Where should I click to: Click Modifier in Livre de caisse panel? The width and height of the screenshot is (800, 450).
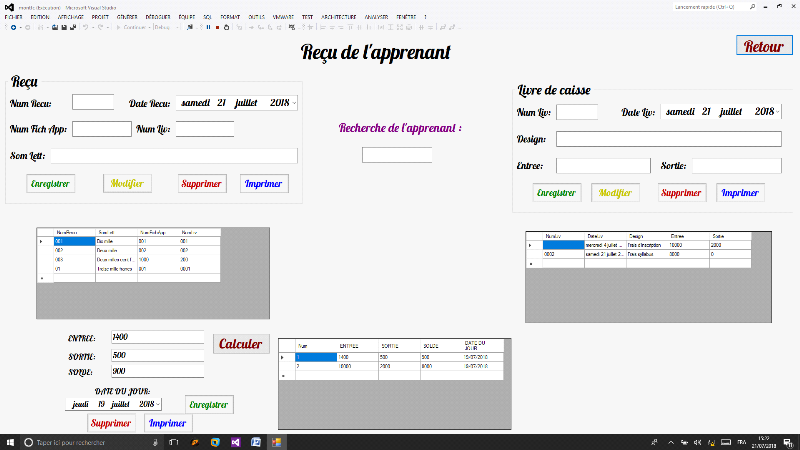click(x=615, y=193)
